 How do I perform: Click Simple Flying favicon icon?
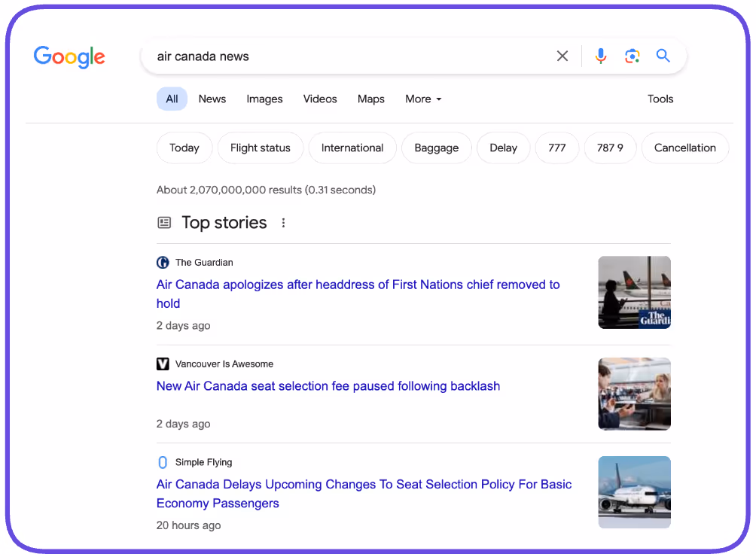(163, 462)
